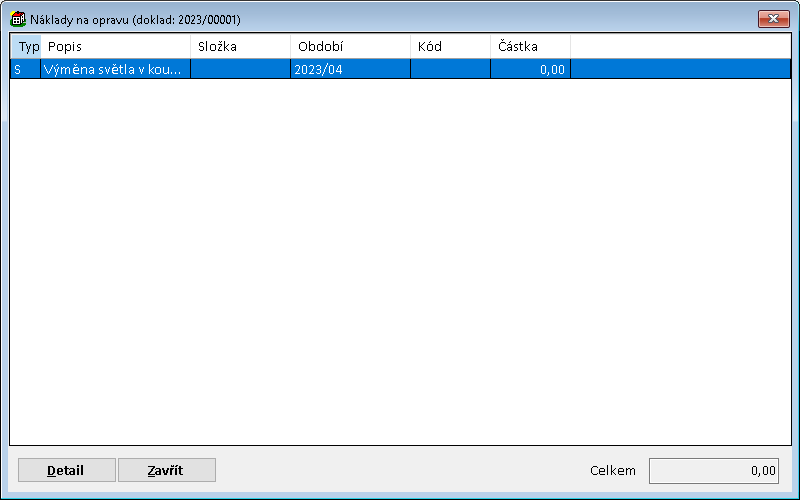The image size is (800, 500).
Task: Click the empty Kód cell of selected row
Action: tap(450, 69)
